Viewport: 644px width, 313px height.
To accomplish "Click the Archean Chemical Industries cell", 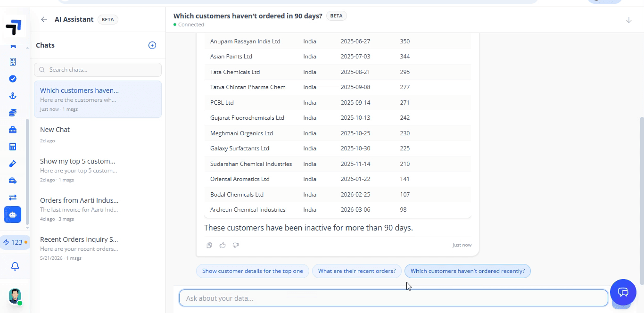I will pyautogui.click(x=248, y=210).
